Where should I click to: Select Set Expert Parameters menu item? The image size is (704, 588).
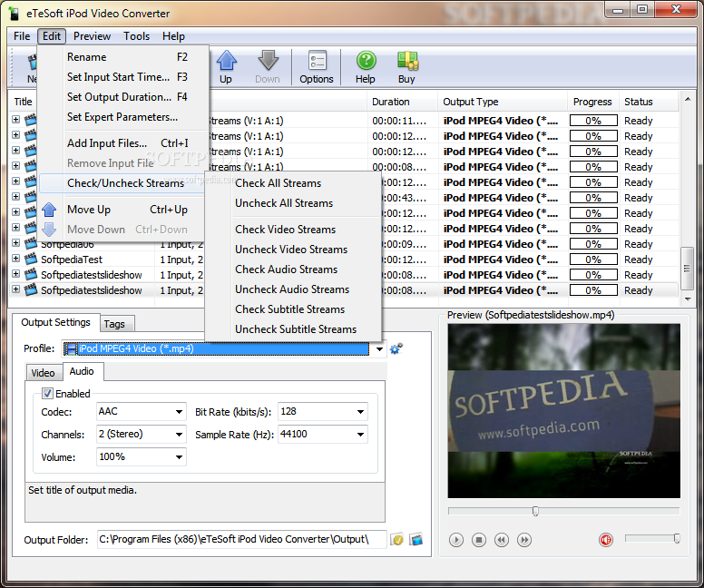123,117
